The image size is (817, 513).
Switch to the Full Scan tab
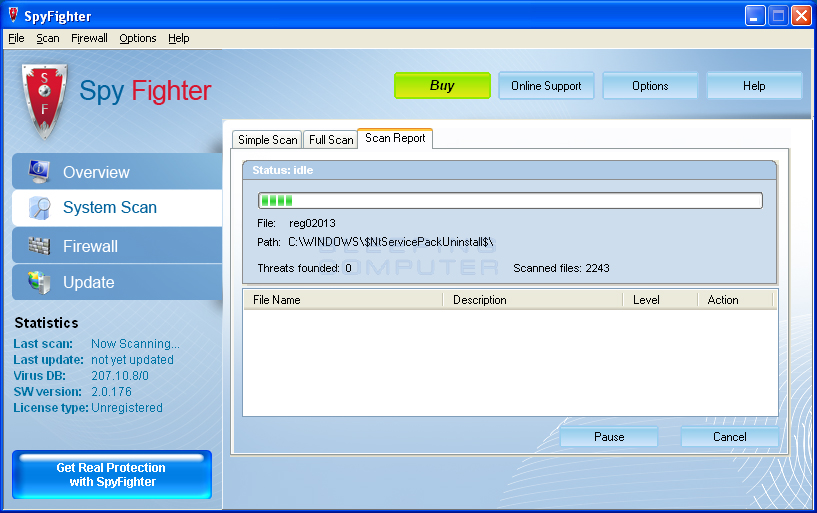tap(330, 140)
